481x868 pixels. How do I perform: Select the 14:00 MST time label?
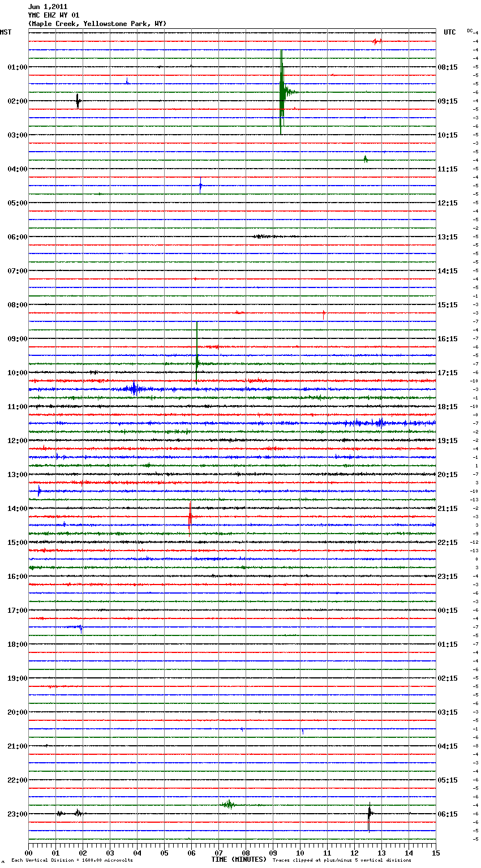[18, 508]
